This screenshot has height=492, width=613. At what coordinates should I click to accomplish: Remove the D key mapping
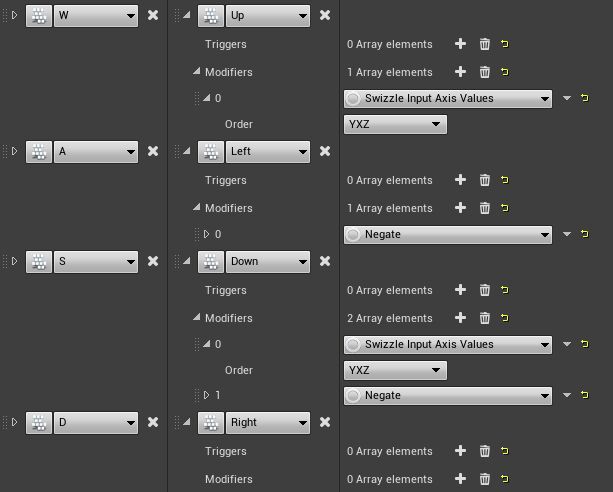click(x=153, y=422)
